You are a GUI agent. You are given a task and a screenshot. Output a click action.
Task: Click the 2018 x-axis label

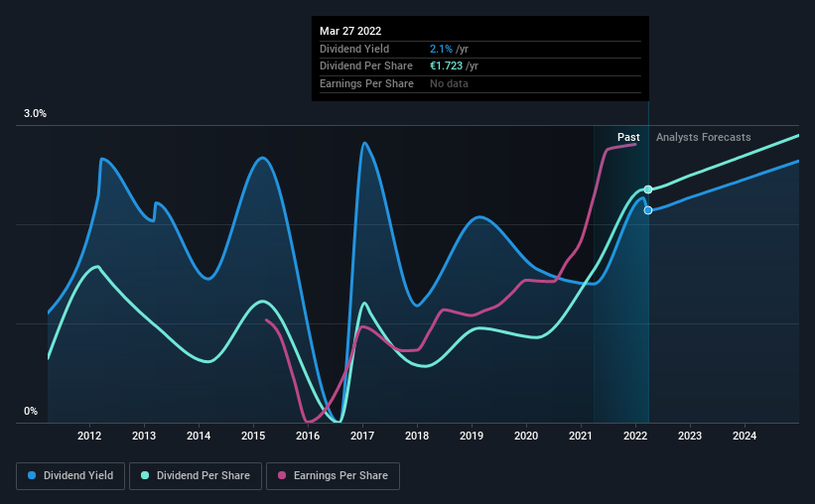[x=417, y=436]
